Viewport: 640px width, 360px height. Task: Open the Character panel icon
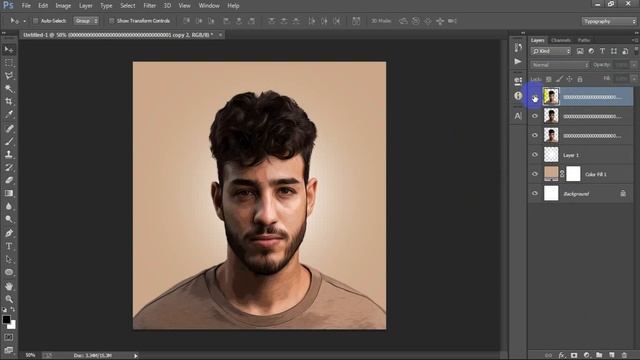coord(518,116)
